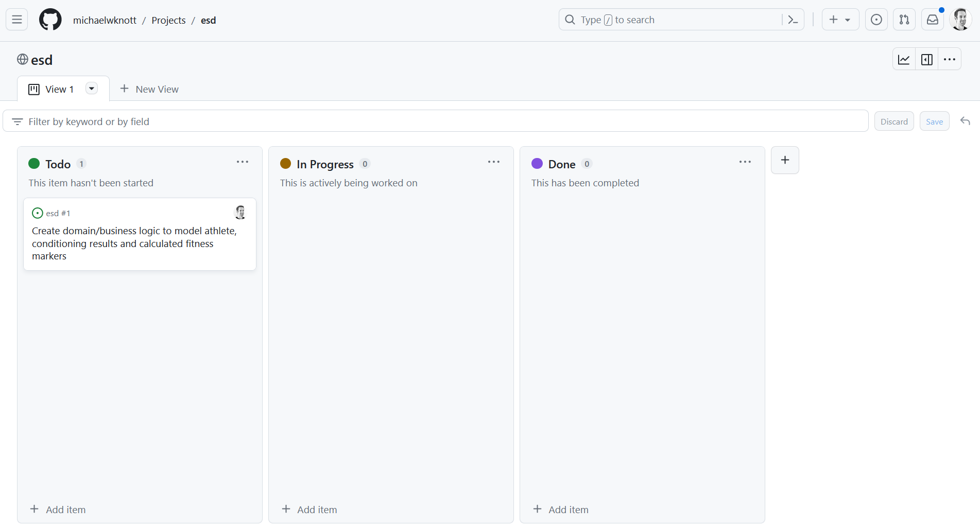Click Discard button

point(894,121)
